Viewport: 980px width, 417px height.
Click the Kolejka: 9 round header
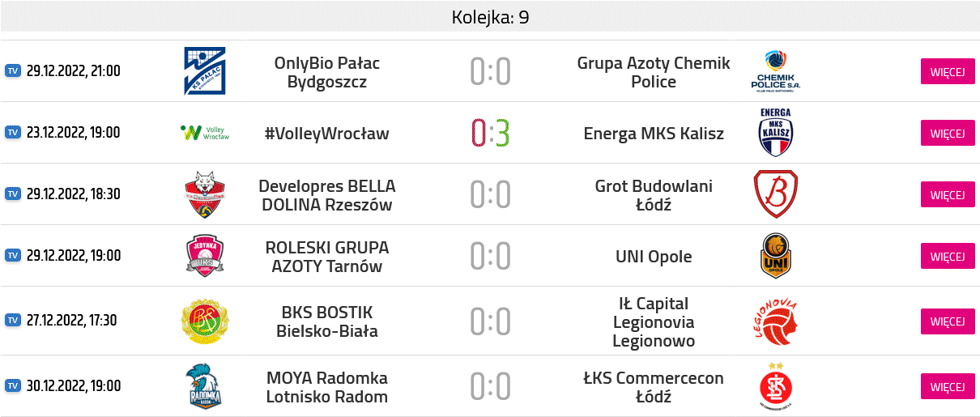click(x=490, y=17)
